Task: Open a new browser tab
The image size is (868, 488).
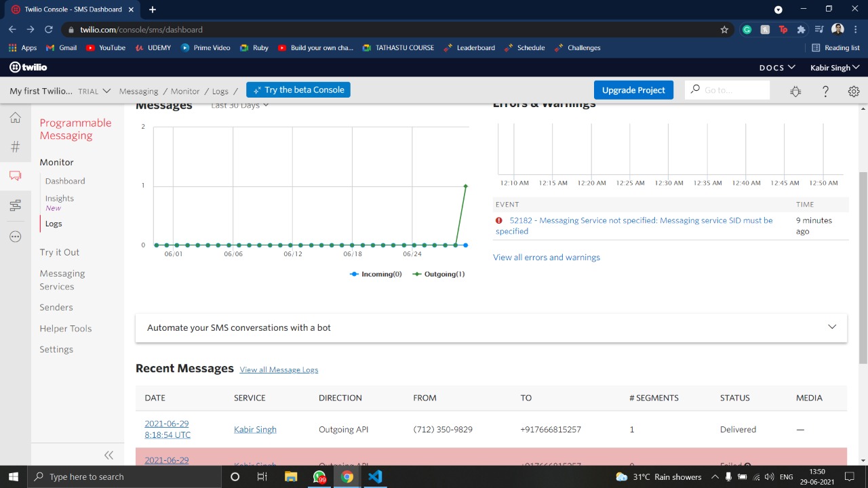Action: tap(153, 9)
